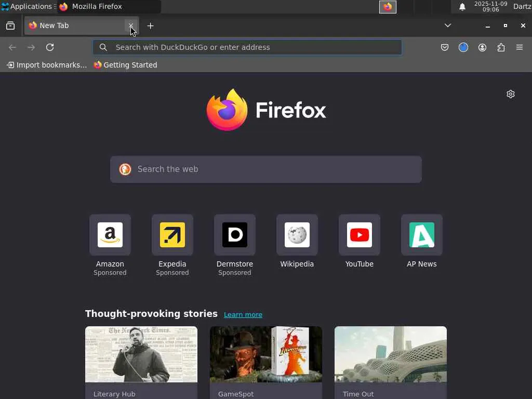Open the Literary Hub story thumbnail

[141, 354]
